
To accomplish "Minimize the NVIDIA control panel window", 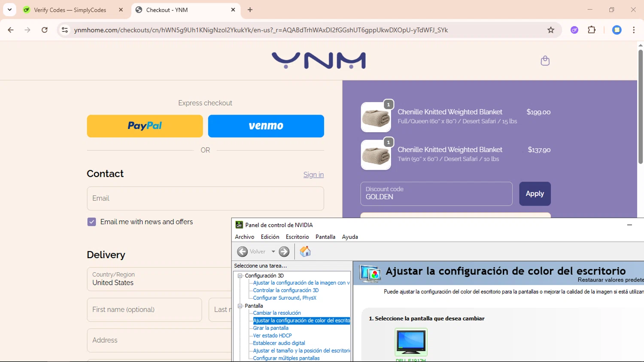I will point(629,225).
